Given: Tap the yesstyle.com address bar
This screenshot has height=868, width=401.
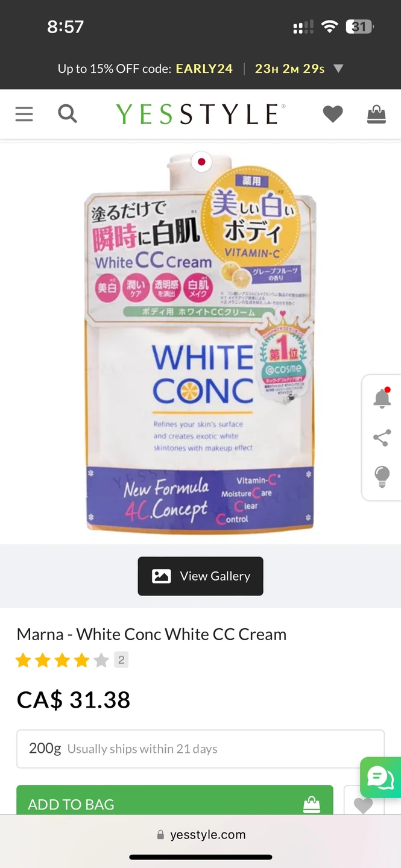Looking at the screenshot, I should [x=201, y=835].
